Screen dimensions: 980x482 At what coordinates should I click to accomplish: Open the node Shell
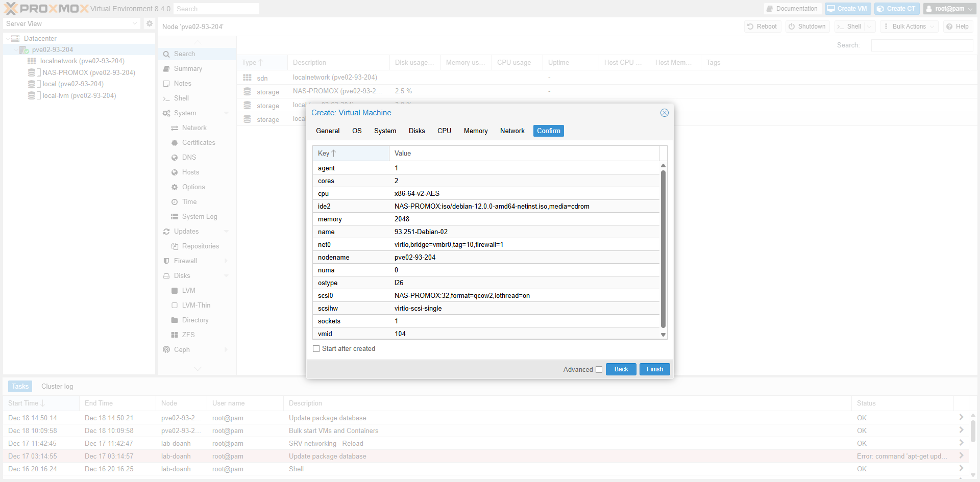coord(180,98)
